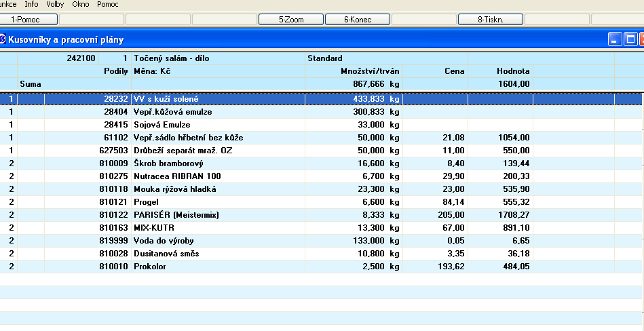Click the Točený salám - dílo title

pos(171,58)
